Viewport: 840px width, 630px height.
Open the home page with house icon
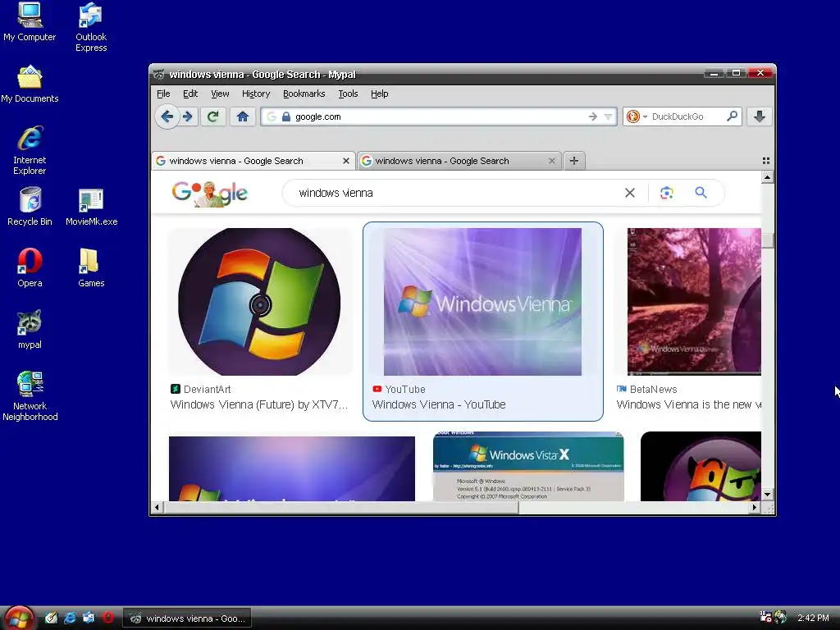coord(243,116)
